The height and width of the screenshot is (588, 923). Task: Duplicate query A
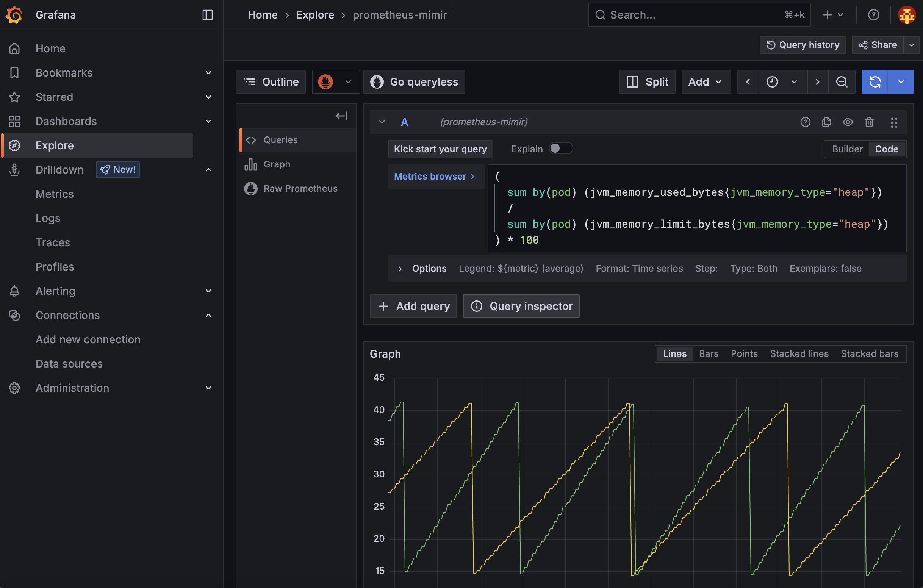[827, 122]
